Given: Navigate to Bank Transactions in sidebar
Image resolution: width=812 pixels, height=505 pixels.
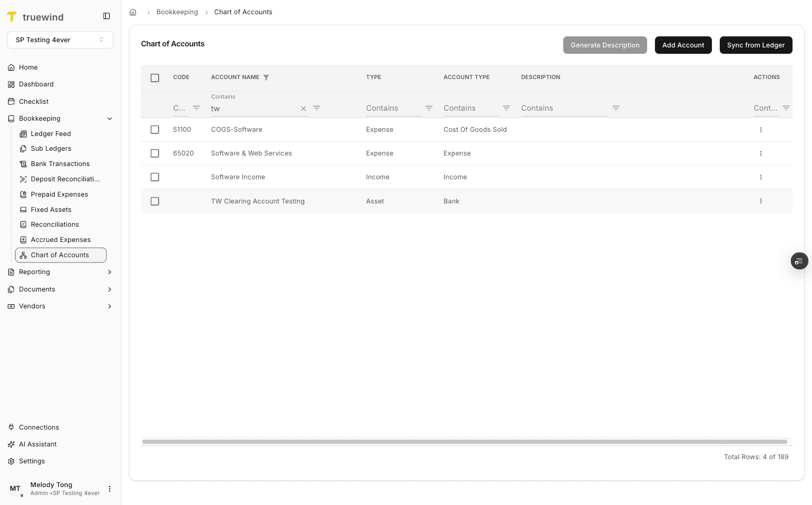Looking at the screenshot, I should pos(60,163).
